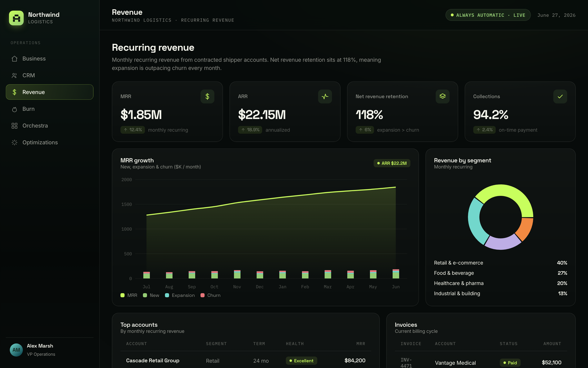Click the $22.15M ARR value

pos(262,115)
